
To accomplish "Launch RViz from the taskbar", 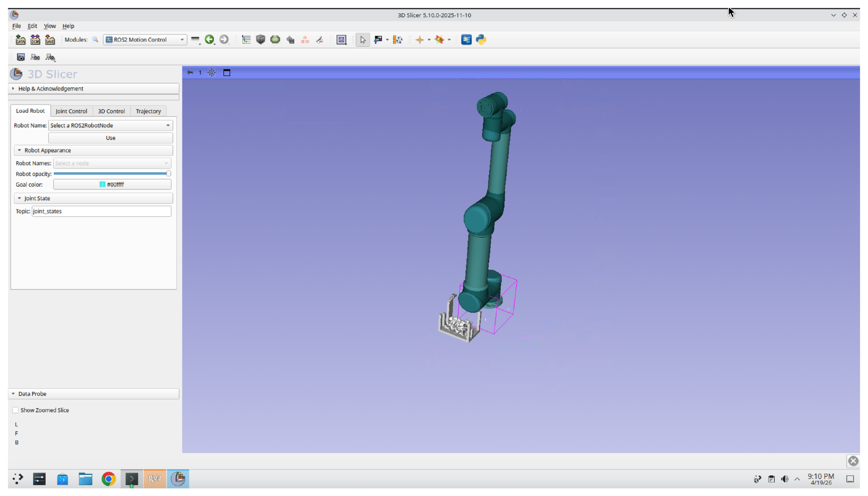I will 155,479.
